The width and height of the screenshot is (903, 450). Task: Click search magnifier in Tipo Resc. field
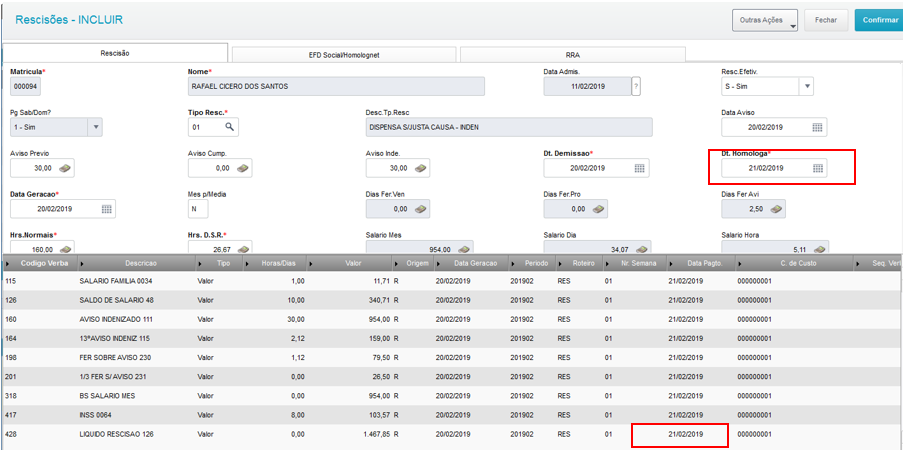pyautogui.click(x=229, y=127)
